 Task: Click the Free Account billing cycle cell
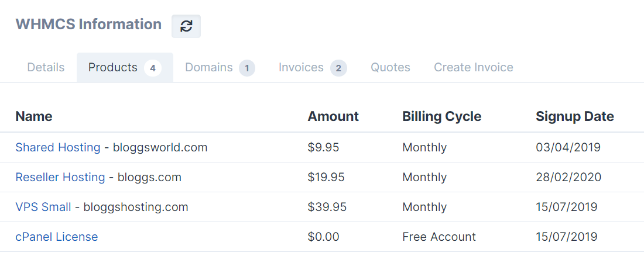point(439,237)
